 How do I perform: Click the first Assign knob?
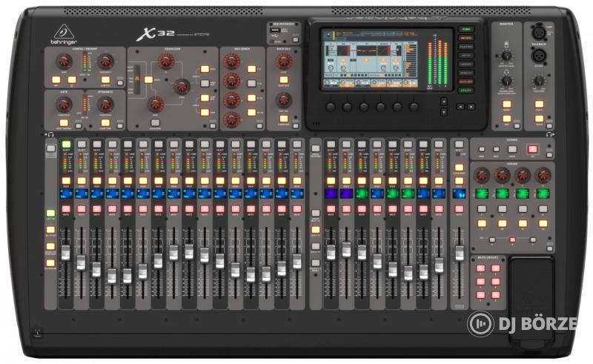482,175
